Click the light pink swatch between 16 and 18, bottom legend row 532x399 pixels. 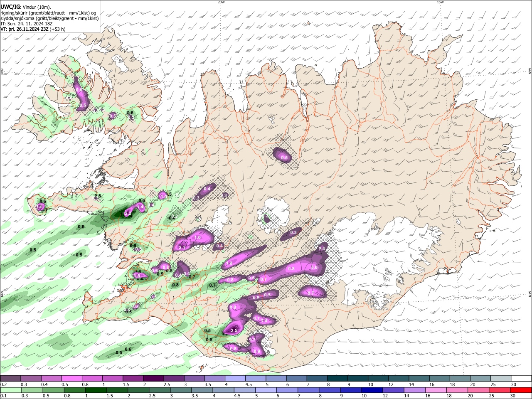click(435, 389)
